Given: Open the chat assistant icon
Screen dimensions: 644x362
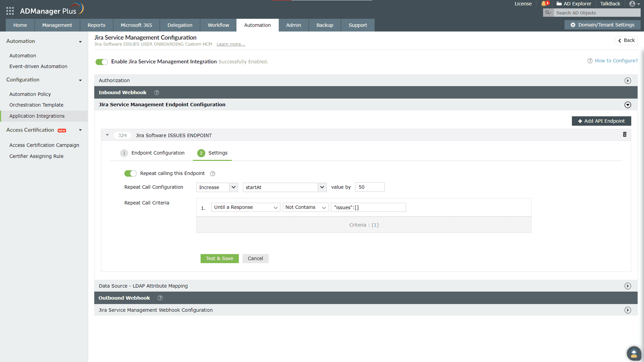Looking at the screenshot, I should [x=634, y=353].
